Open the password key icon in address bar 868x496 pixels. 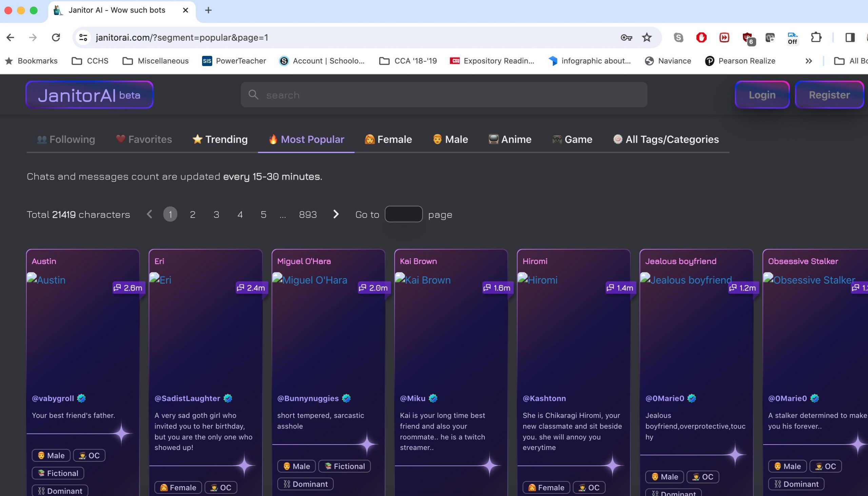coord(626,38)
